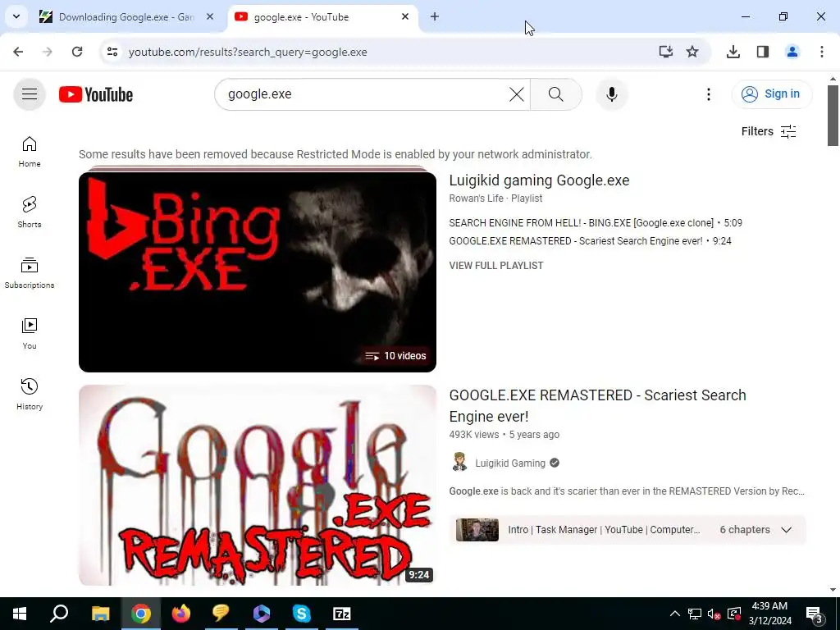Screen dimensions: 840x630
Task: Open Chrome downloads icon
Action: [x=733, y=52]
